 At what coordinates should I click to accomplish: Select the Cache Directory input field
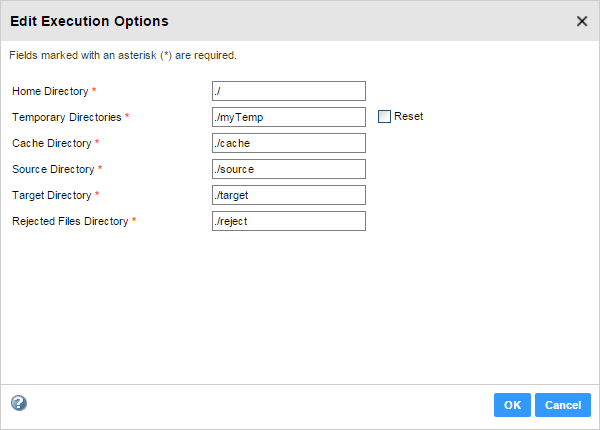tap(289, 143)
